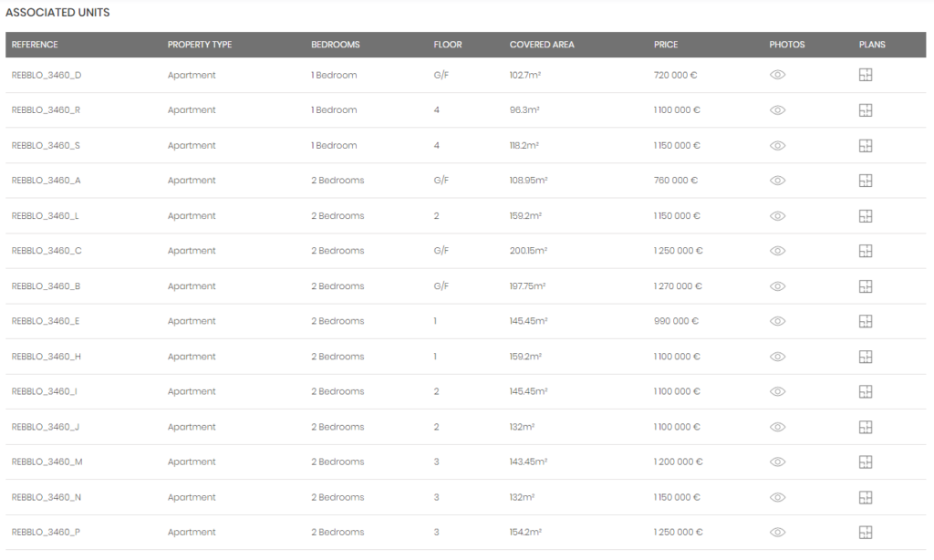Click the Covered Area column header

click(x=542, y=45)
